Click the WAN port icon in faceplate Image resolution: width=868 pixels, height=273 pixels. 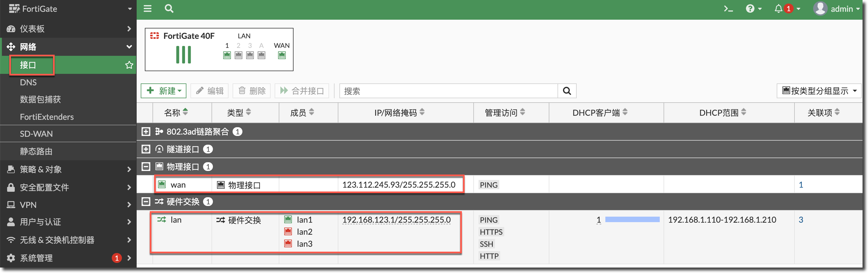point(282,55)
